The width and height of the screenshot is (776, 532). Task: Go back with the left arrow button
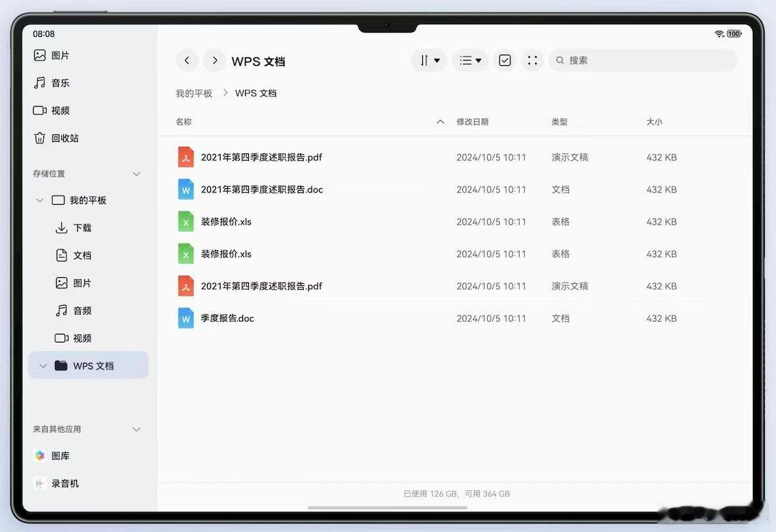[186, 61]
